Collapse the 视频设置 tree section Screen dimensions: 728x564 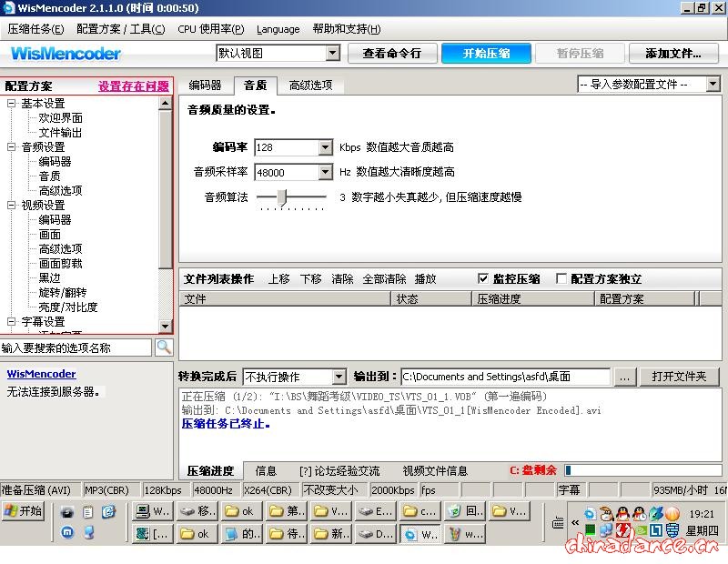pyautogui.click(x=11, y=205)
